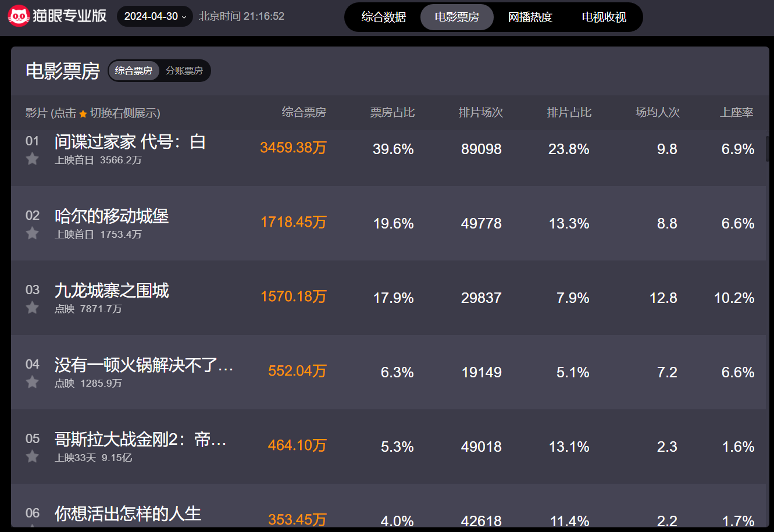Click 综合票房 column header
774x532 pixels.
click(x=304, y=112)
